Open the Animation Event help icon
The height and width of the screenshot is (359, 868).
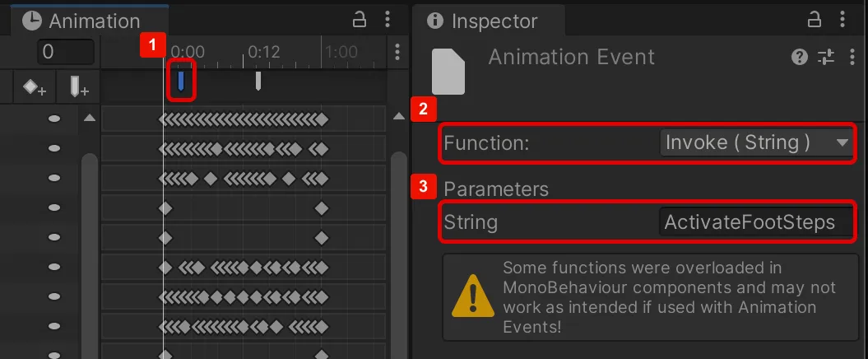coord(799,57)
